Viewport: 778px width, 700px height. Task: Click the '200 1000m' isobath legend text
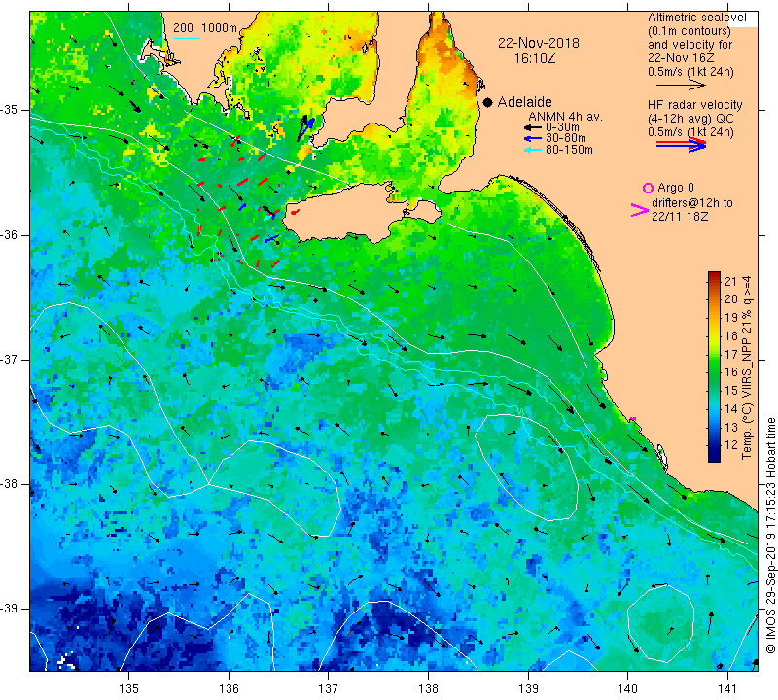click(x=205, y=28)
